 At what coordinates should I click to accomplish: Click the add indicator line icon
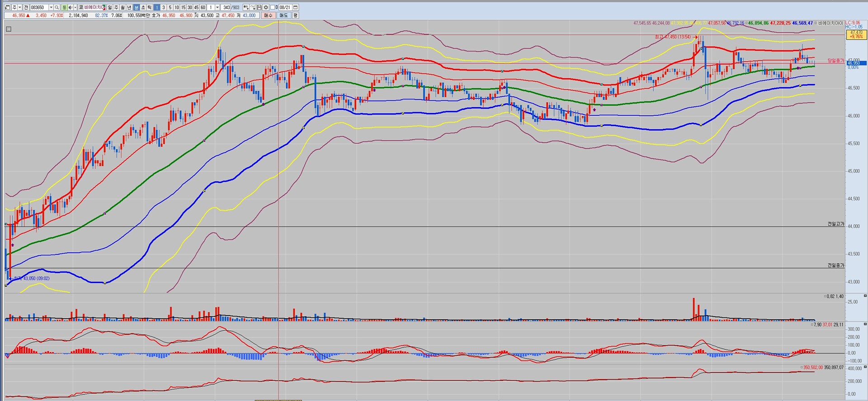click(253, 8)
